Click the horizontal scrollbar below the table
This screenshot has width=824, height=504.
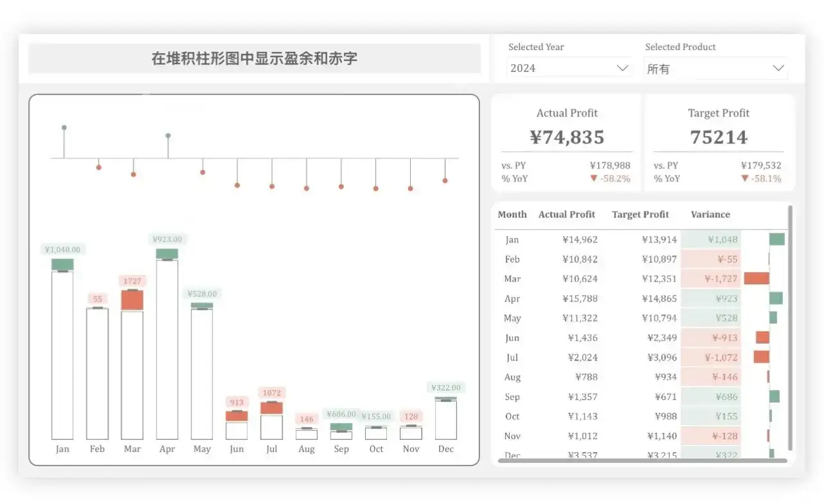click(642, 460)
